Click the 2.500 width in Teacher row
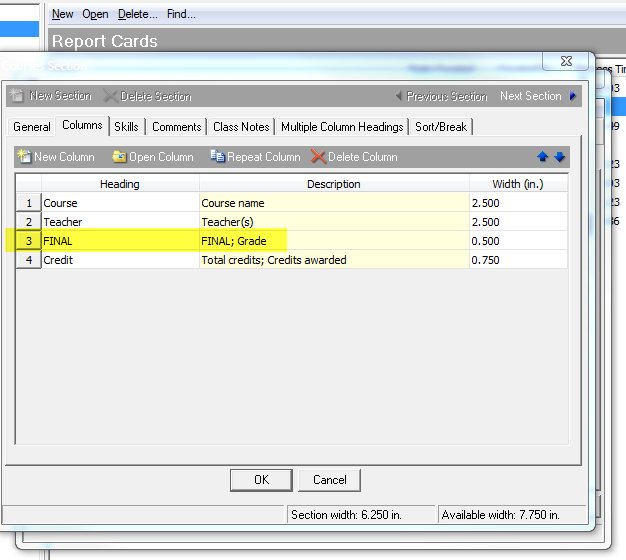The height and width of the screenshot is (560, 626). pyautogui.click(x=518, y=222)
